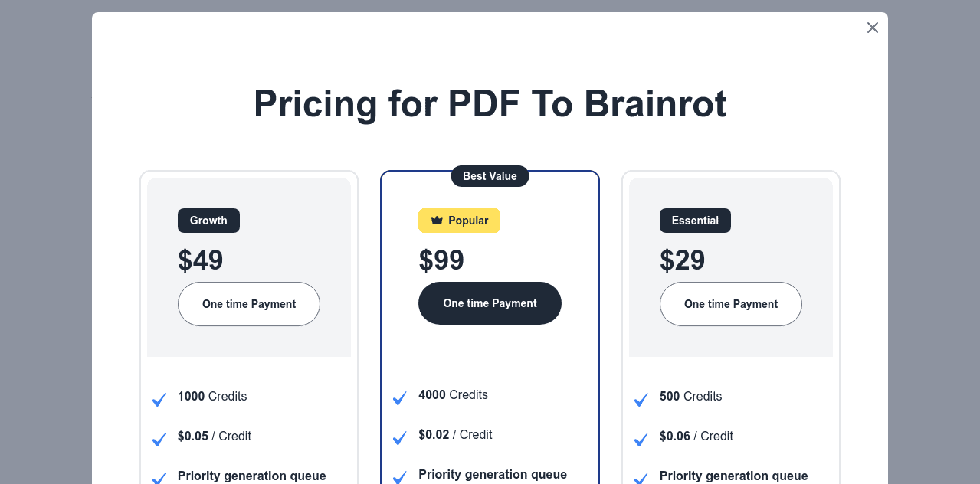
Task: Click the Essential plan badge
Action: [x=695, y=220]
